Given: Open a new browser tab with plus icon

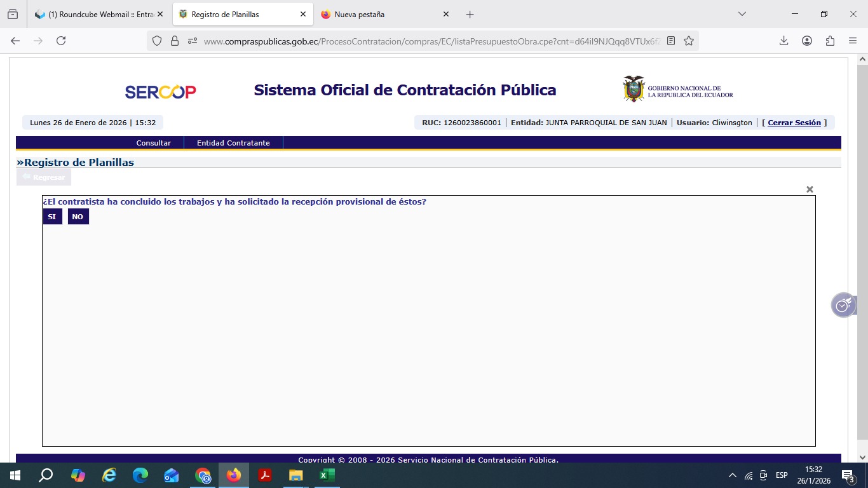Looking at the screenshot, I should pos(470,15).
